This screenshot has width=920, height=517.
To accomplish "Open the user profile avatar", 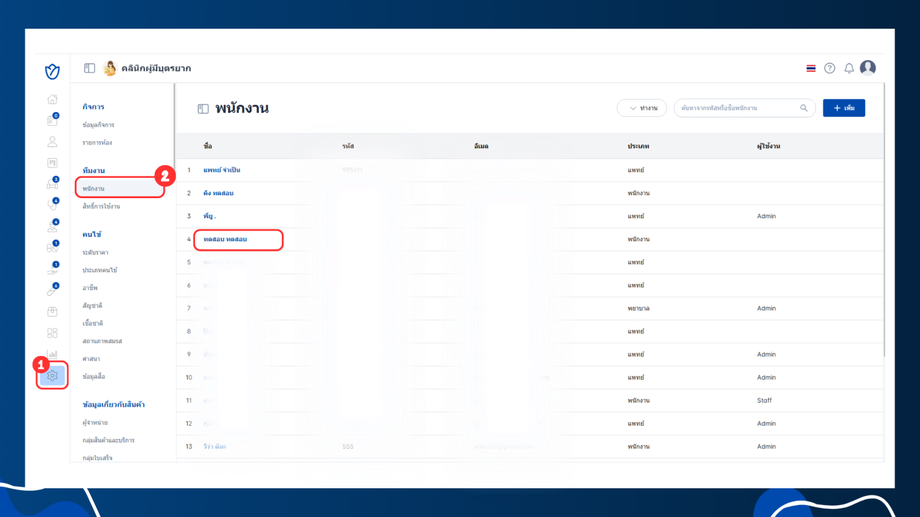I will pyautogui.click(x=868, y=68).
